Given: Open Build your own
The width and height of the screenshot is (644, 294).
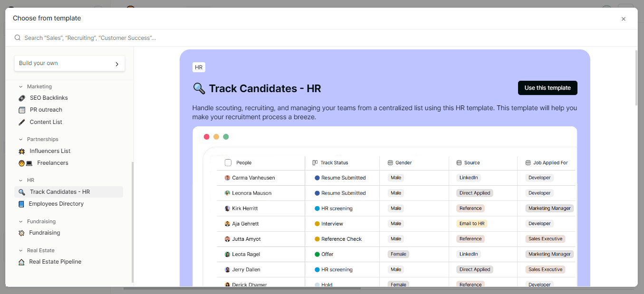Looking at the screenshot, I should pyautogui.click(x=69, y=63).
